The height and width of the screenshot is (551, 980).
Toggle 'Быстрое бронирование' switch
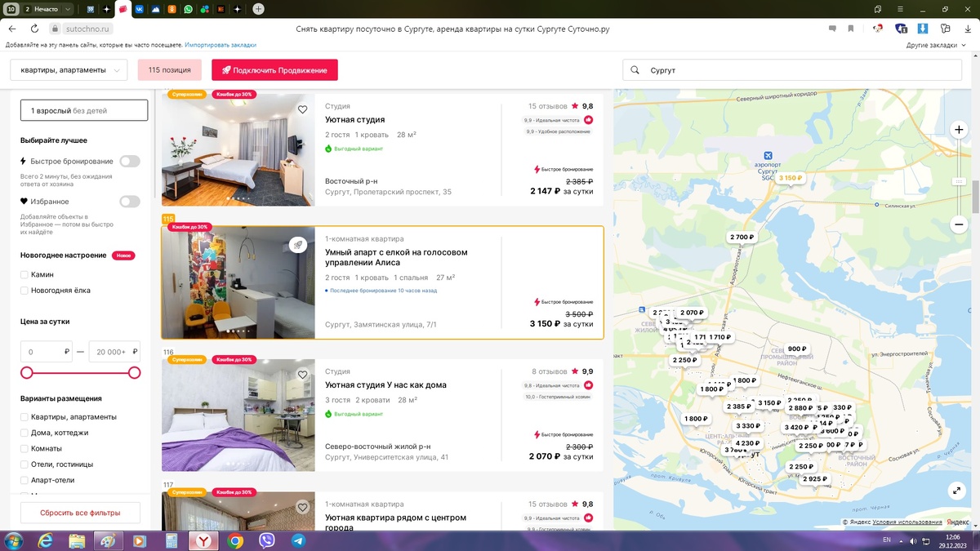(x=130, y=162)
